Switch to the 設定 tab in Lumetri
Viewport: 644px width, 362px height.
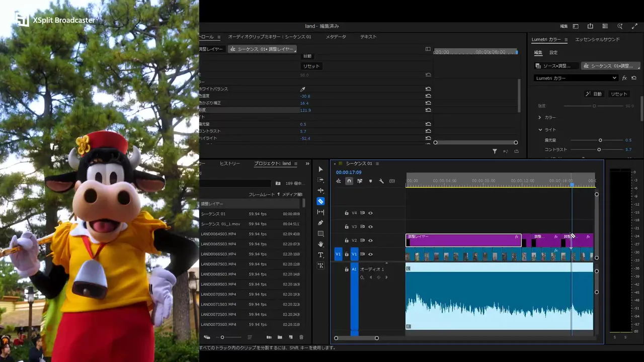[553, 52]
